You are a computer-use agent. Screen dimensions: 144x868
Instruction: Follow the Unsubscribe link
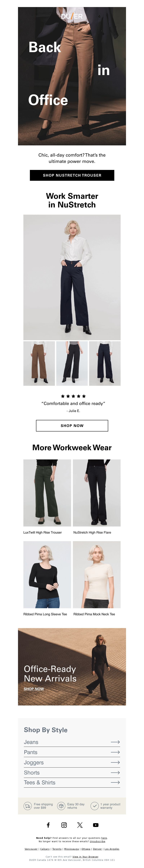point(97,841)
